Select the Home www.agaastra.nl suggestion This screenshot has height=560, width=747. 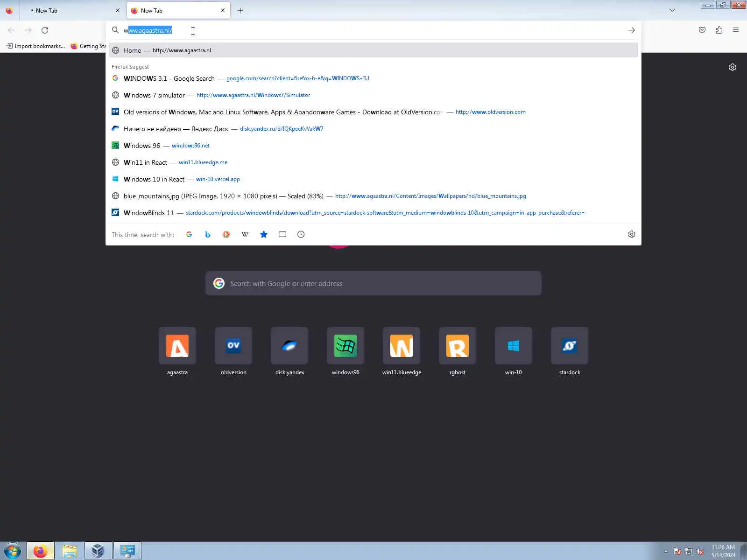(x=373, y=50)
